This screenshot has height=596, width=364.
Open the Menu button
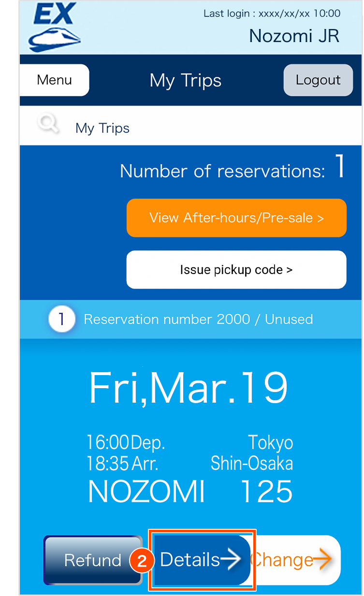coord(55,80)
